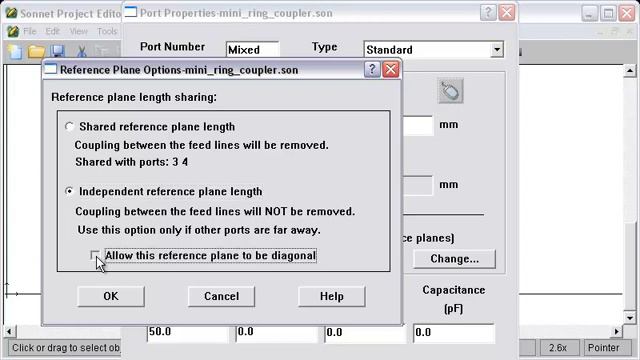Confirm Reference Plane Options with OK

111,296
